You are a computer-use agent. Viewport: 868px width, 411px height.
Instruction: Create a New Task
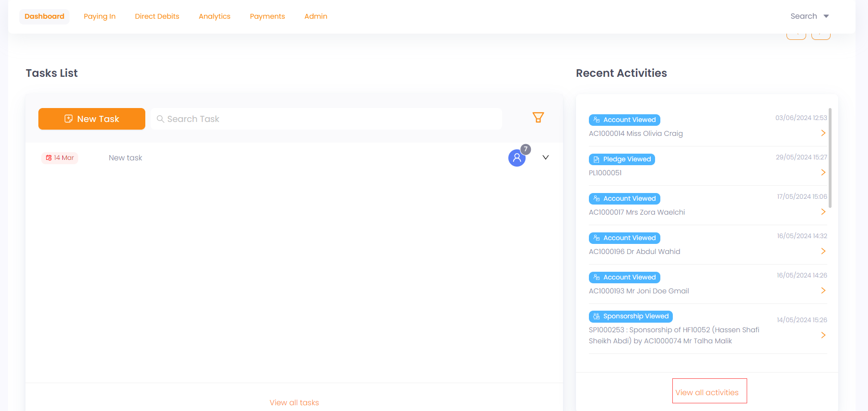92,119
